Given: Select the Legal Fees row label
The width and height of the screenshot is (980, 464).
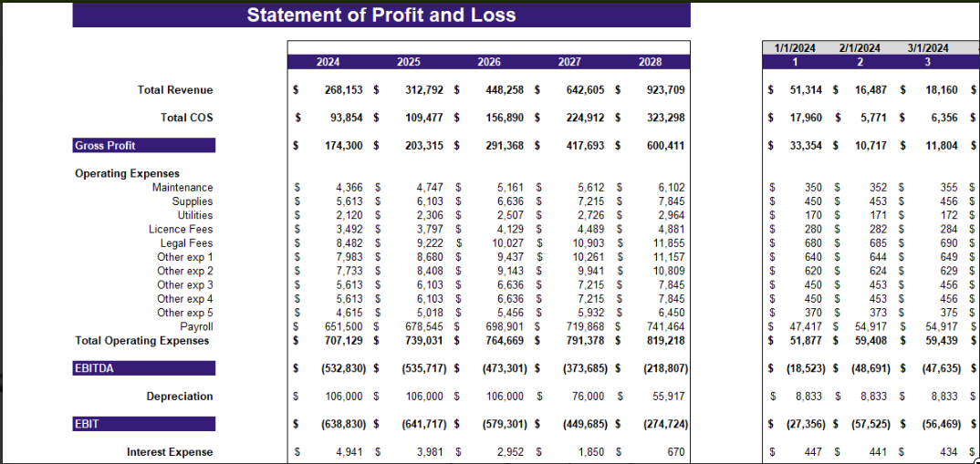Looking at the screenshot, I should click(x=186, y=242).
